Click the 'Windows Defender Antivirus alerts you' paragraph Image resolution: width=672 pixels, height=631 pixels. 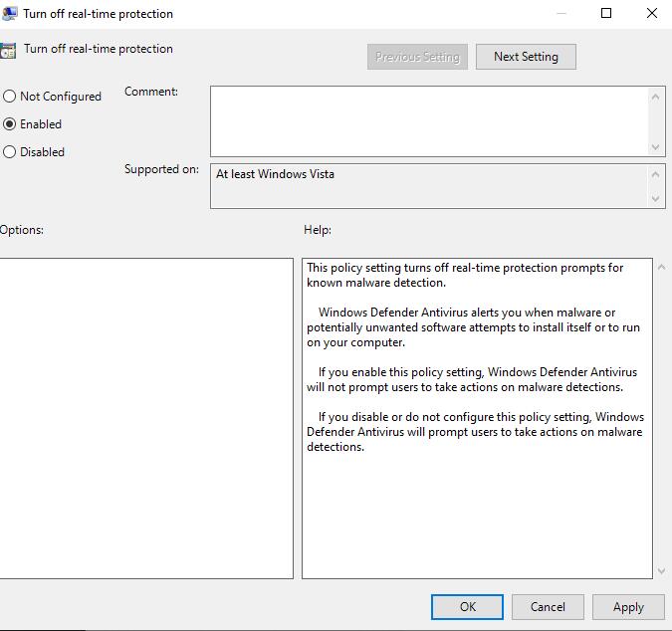click(473, 327)
